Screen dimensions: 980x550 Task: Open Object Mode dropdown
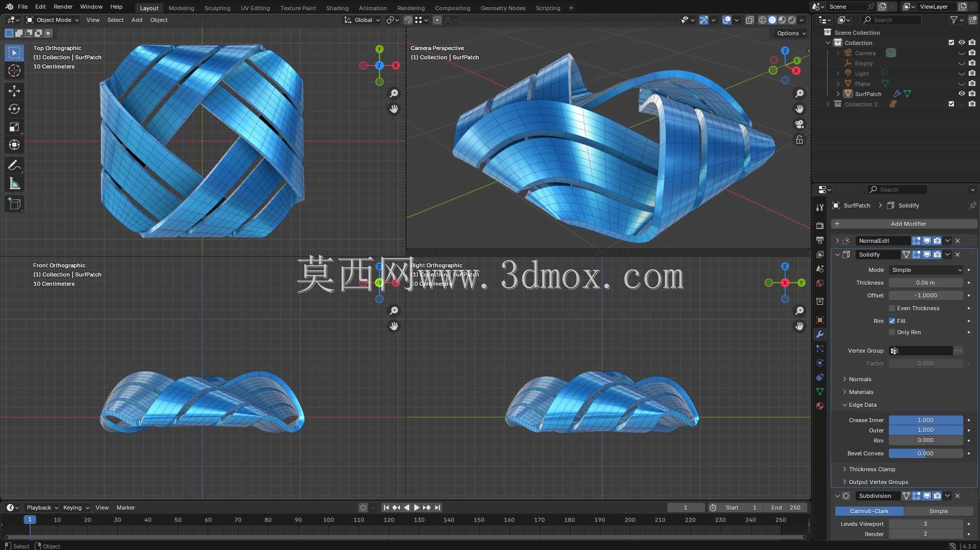click(53, 20)
